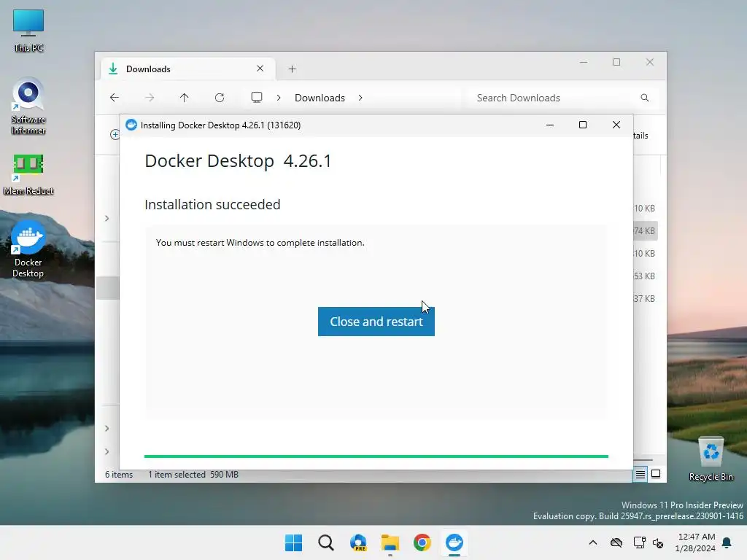This screenshot has width=747, height=560.
Task: Launch Edge Preview from taskbar
Action: pyautogui.click(x=358, y=542)
